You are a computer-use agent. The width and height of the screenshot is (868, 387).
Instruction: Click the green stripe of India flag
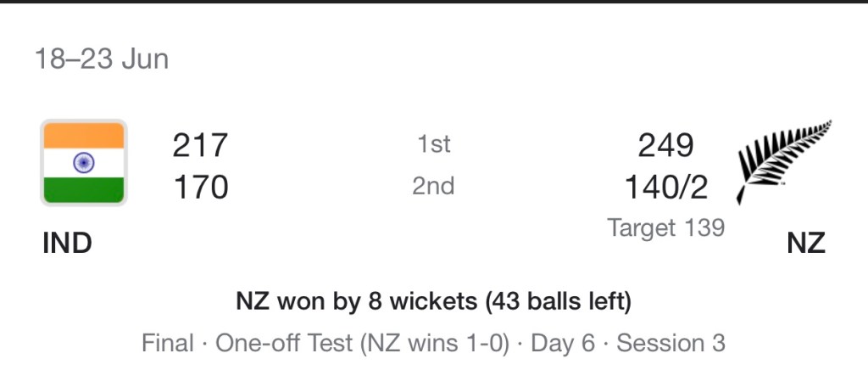84,188
